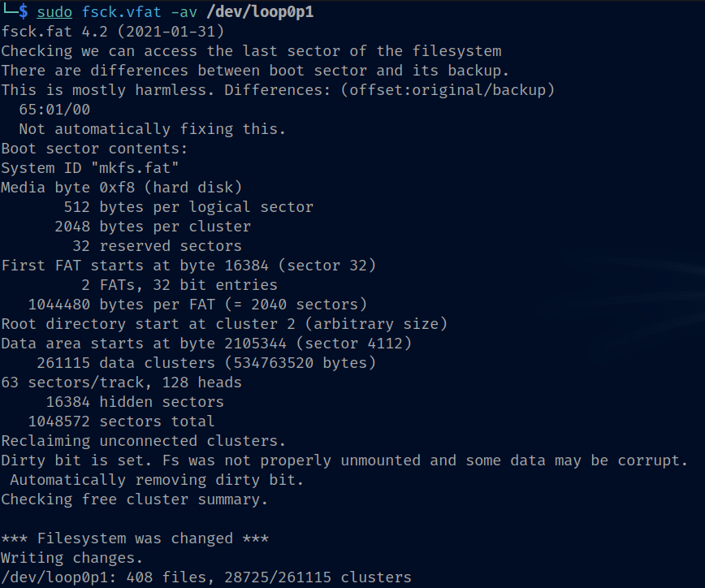Click the First FAT starts at byte line
The height and width of the screenshot is (588, 705).
tap(188, 266)
